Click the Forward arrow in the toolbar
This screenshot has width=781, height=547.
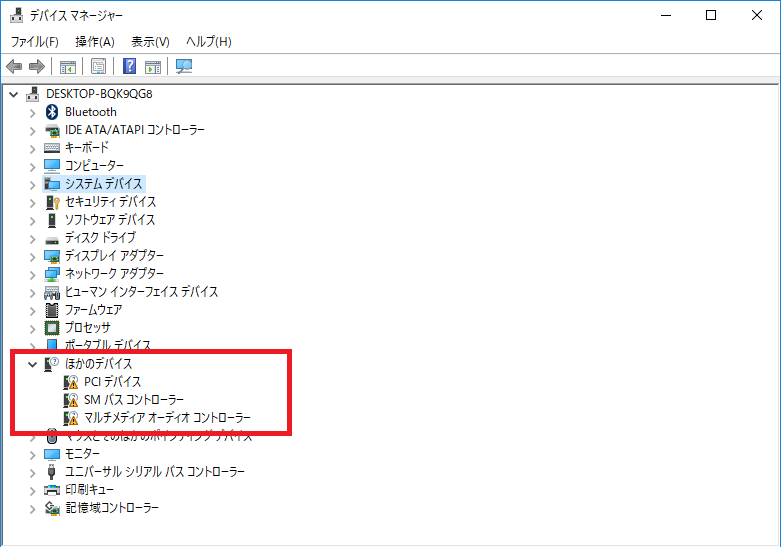[37, 67]
